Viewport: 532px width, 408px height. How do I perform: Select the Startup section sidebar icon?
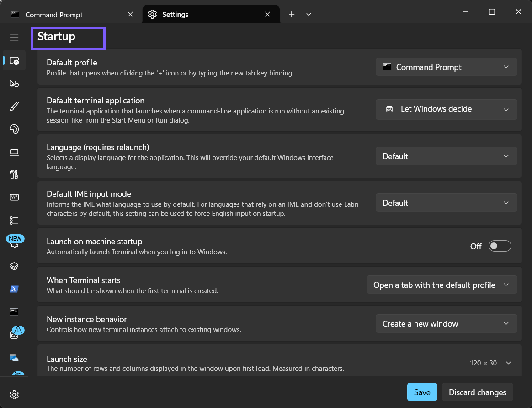point(14,61)
